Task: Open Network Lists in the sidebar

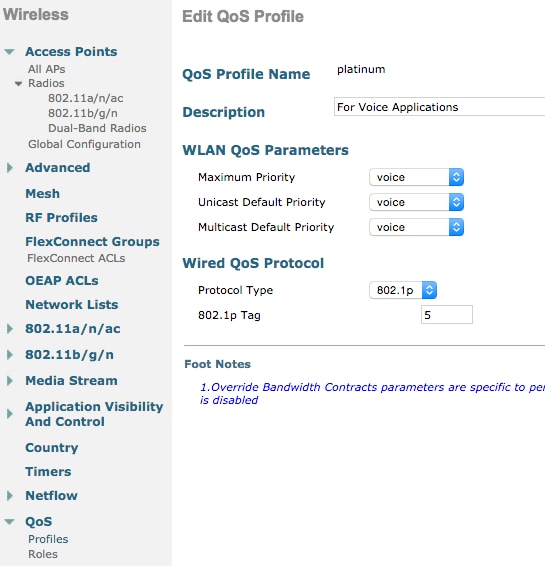Action: (72, 305)
